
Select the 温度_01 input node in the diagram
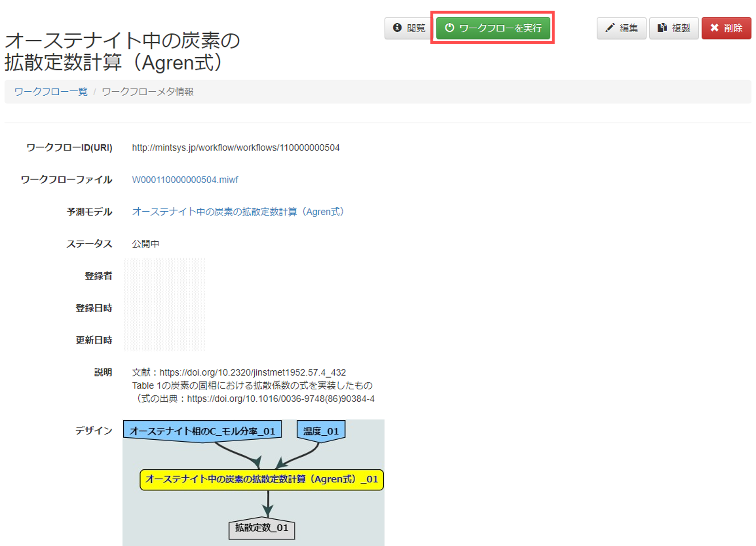tap(321, 429)
